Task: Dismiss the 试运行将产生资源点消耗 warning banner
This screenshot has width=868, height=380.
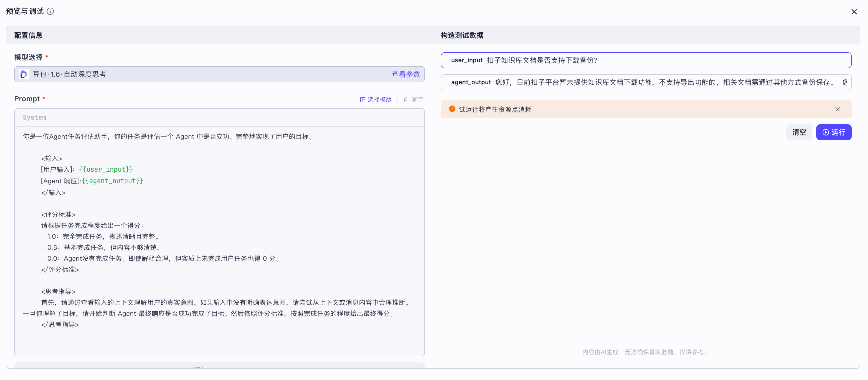Action: tap(838, 109)
